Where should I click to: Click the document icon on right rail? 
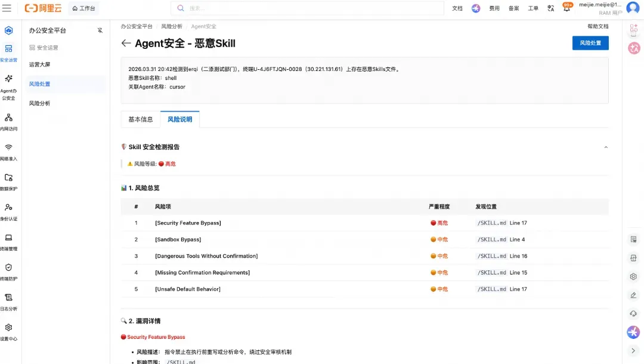pos(633,239)
